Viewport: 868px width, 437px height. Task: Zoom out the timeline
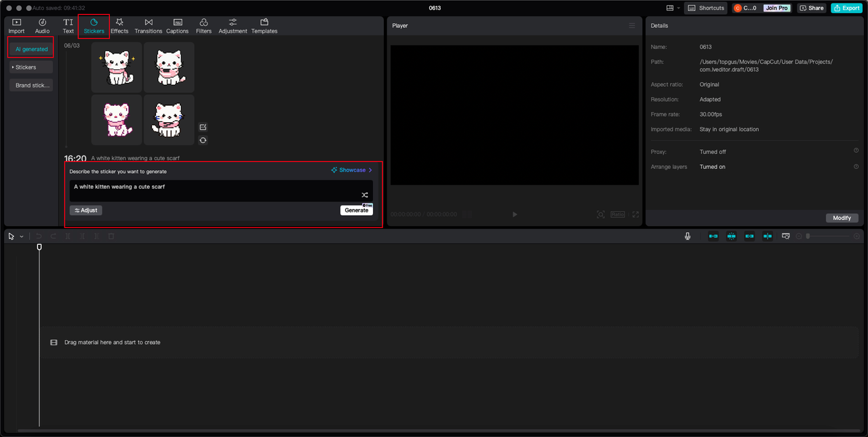point(798,236)
